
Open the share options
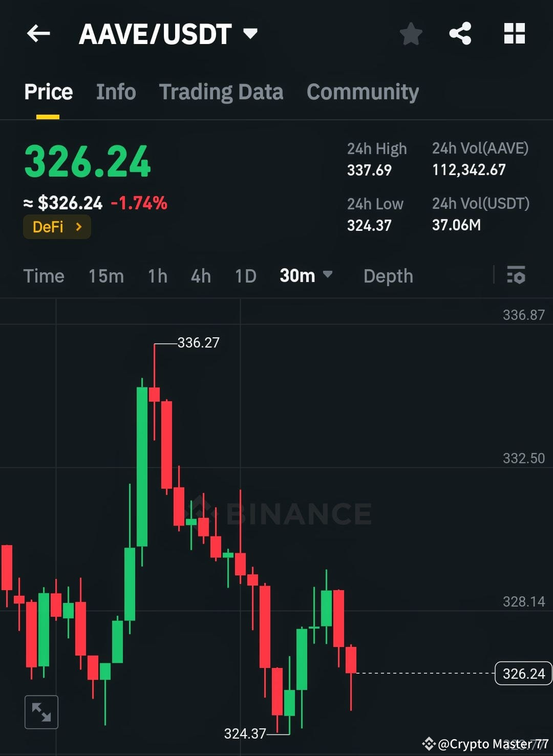pos(460,33)
